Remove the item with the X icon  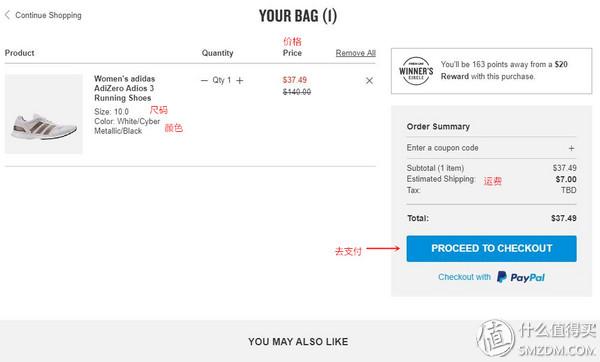click(369, 81)
